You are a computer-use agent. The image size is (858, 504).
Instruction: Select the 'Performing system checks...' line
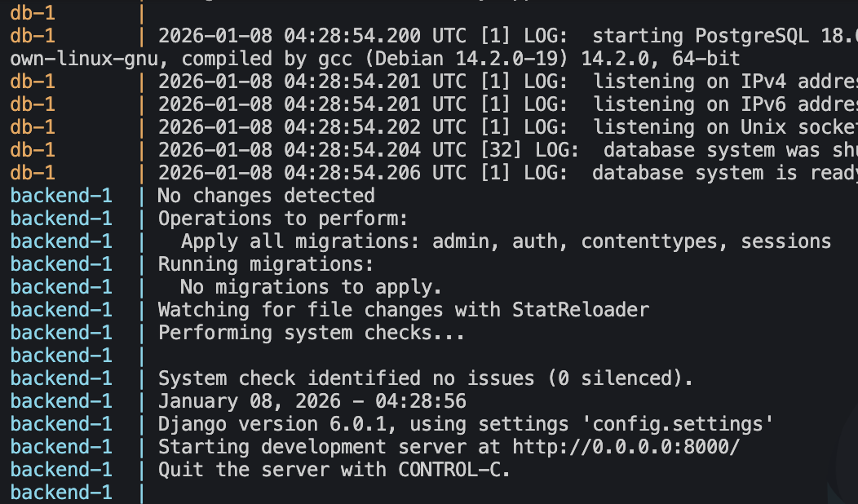pyautogui.click(x=311, y=333)
